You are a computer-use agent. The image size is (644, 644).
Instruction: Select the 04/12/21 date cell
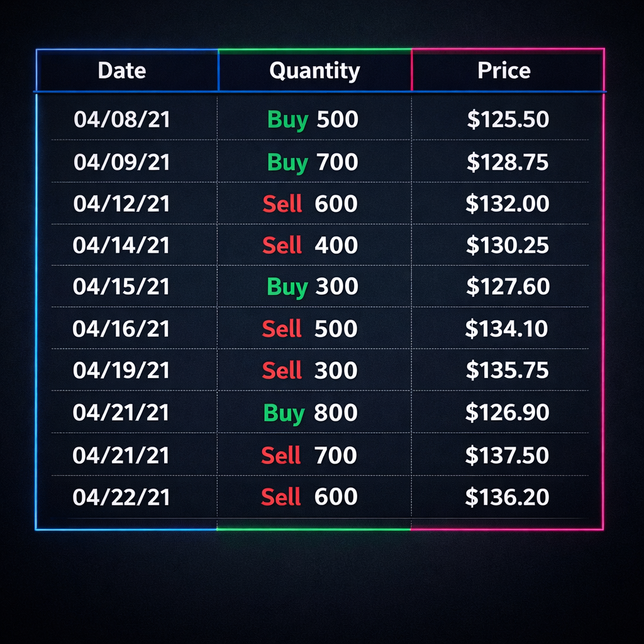(122, 204)
